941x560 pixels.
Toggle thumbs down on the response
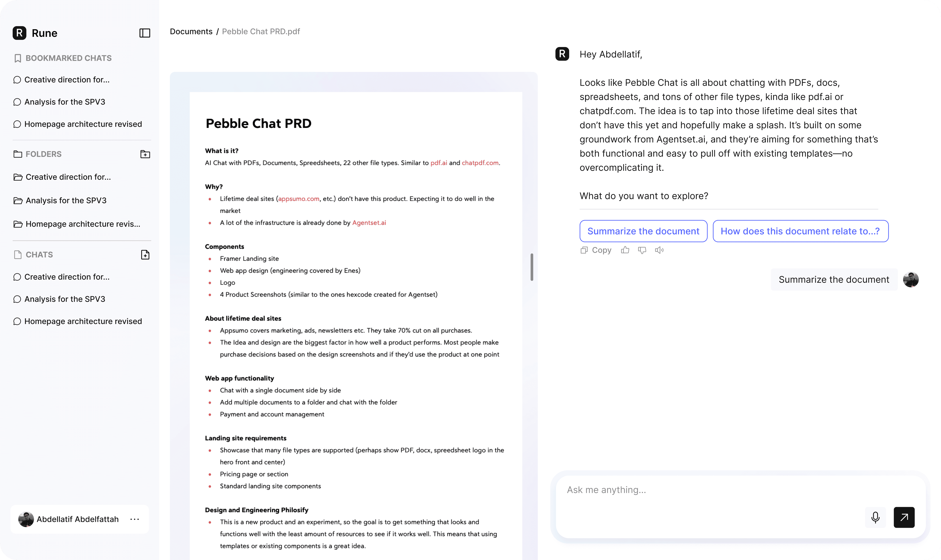click(642, 250)
